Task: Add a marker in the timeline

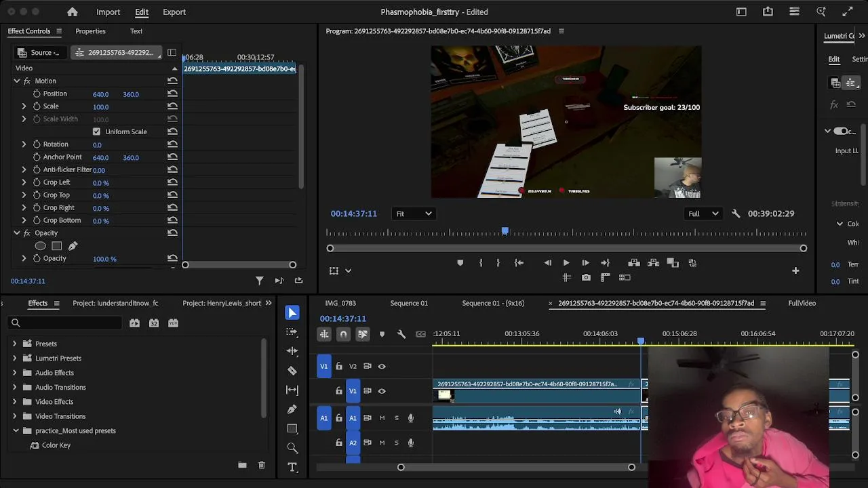Action: tap(382, 333)
